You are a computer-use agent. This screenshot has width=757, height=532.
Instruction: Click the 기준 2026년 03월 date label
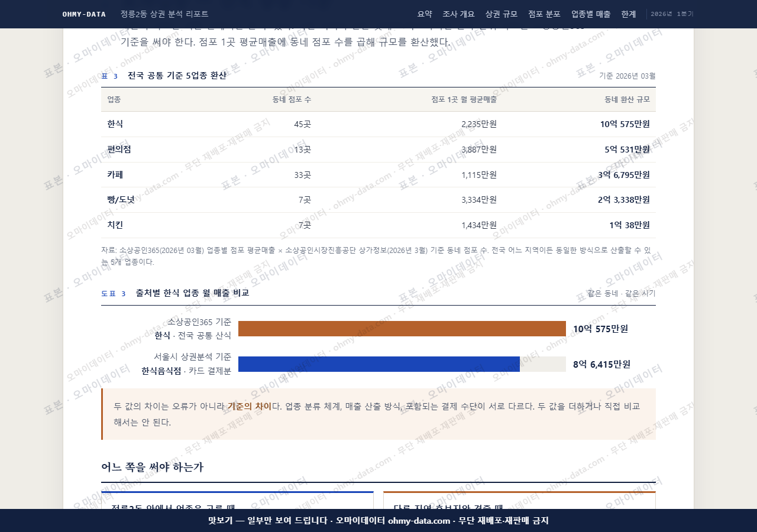(x=627, y=76)
